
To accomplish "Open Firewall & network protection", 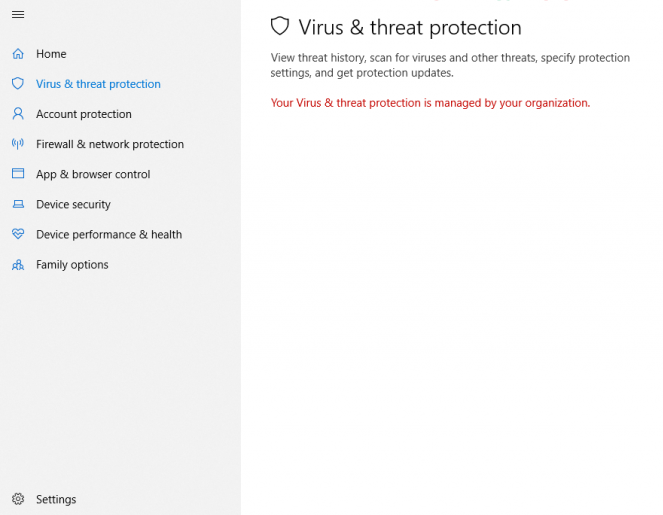I will 110,144.
